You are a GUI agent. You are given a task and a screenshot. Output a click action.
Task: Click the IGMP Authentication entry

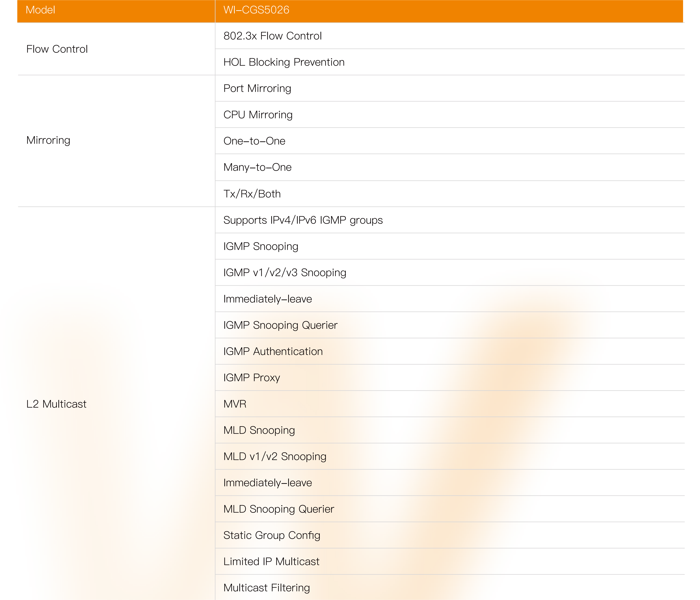click(273, 351)
